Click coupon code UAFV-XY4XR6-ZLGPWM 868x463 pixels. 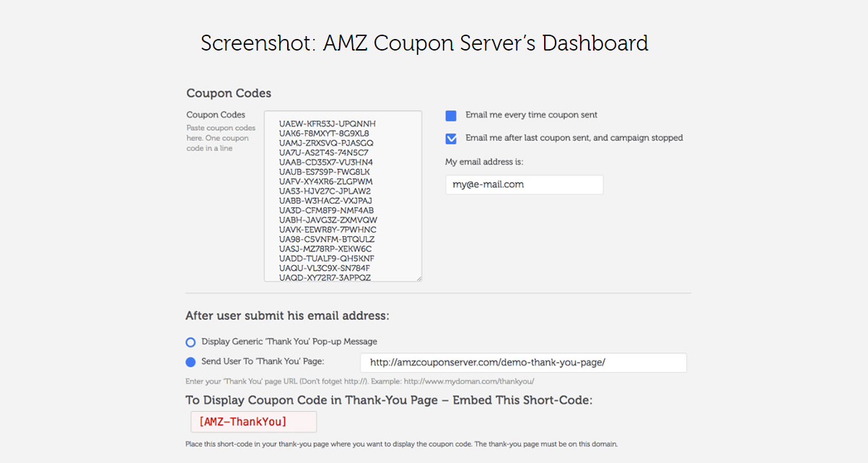point(326,181)
